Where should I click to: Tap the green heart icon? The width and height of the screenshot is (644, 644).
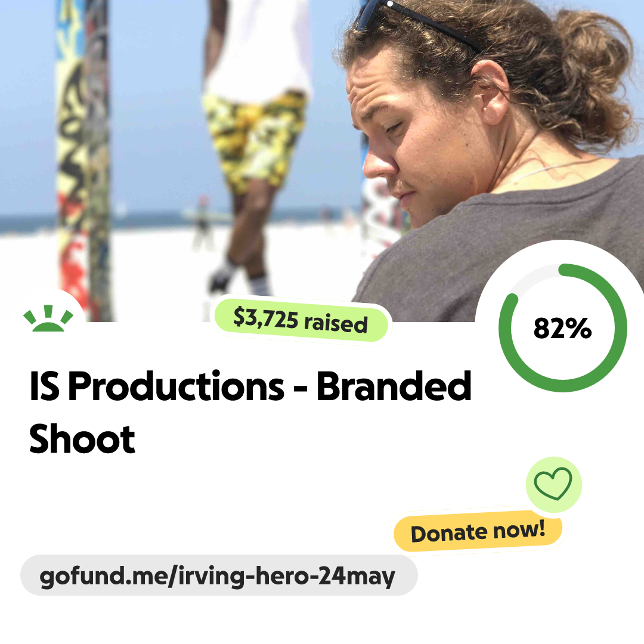point(553,484)
